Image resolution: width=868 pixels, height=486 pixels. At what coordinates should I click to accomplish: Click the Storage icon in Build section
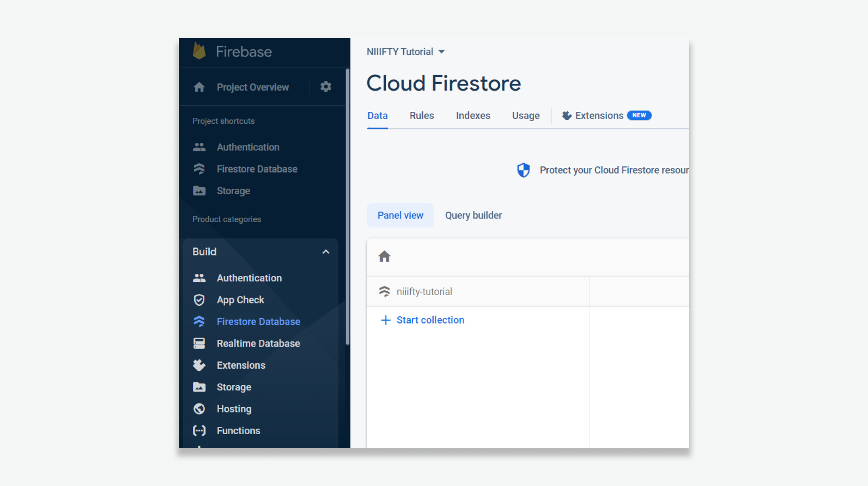click(199, 387)
